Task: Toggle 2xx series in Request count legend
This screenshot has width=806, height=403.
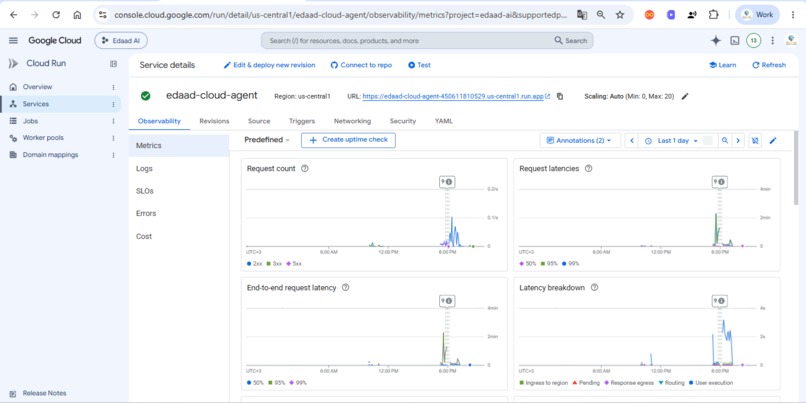Action: coord(255,263)
